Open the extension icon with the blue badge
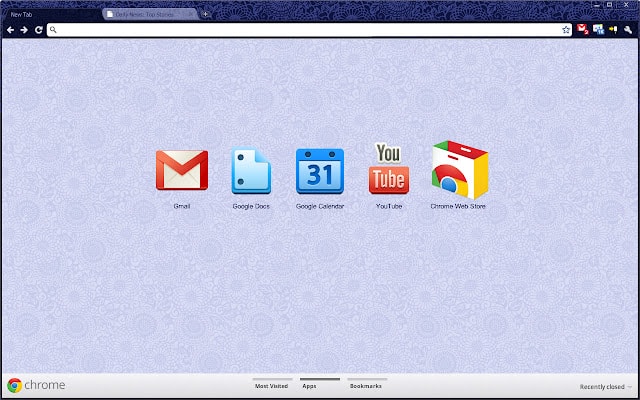 pos(598,29)
